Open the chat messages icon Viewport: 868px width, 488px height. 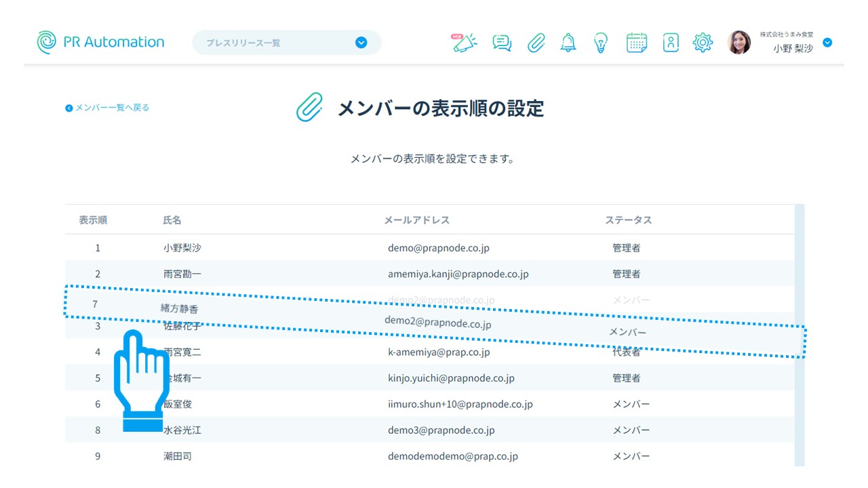pyautogui.click(x=502, y=43)
